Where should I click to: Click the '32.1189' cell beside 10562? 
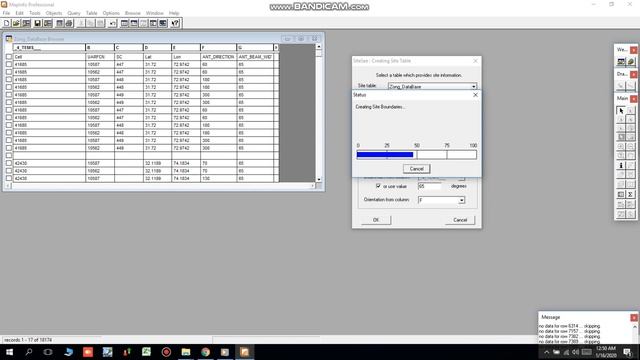pos(157,171)
